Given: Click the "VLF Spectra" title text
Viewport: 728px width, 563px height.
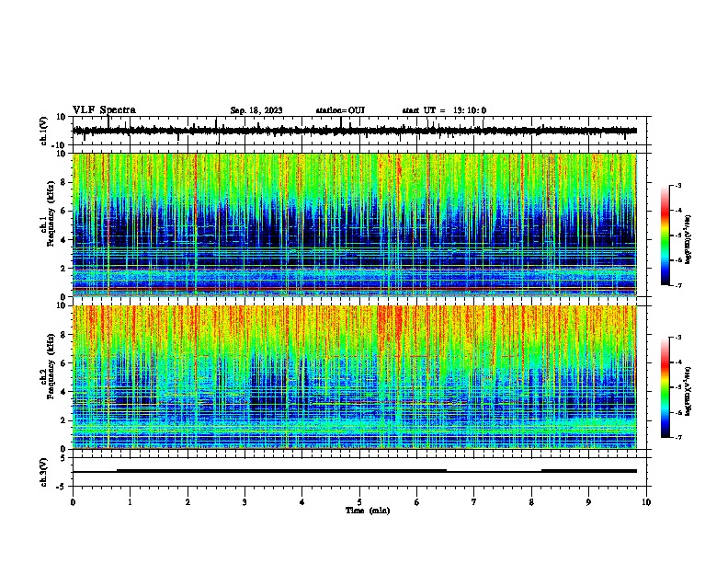Looking at the screenshot, I should pos(104,110).
